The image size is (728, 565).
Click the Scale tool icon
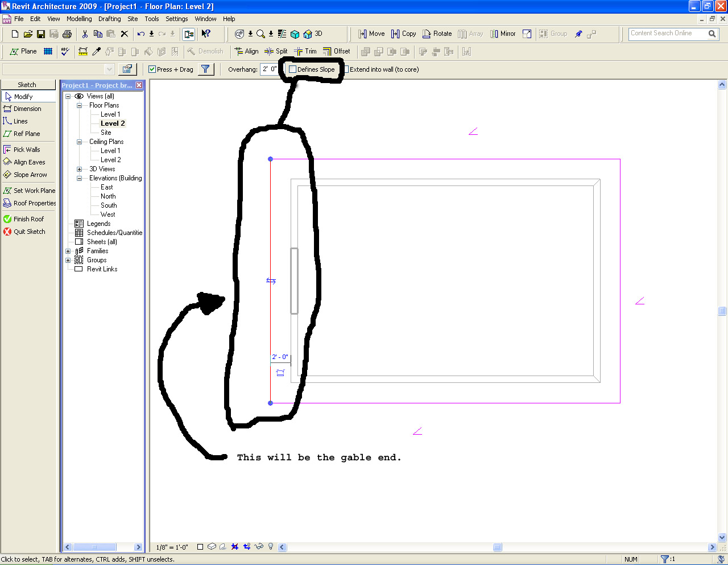click(x=527, y=34)
